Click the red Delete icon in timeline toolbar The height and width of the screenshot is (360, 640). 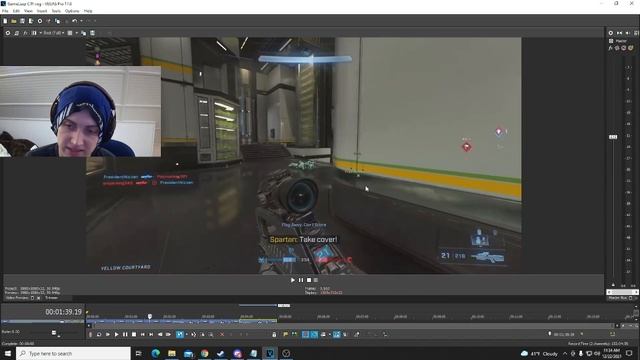(222, 334)
